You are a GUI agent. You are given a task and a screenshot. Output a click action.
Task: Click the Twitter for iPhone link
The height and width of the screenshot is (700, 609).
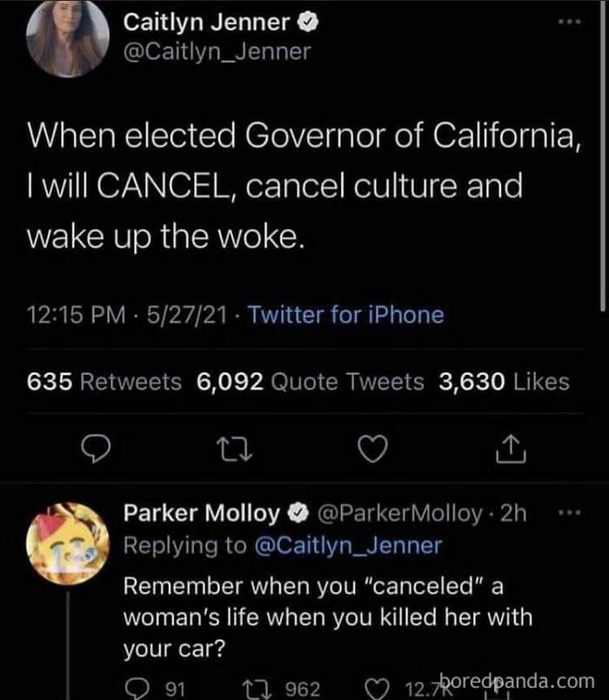[x=346, y=315]
